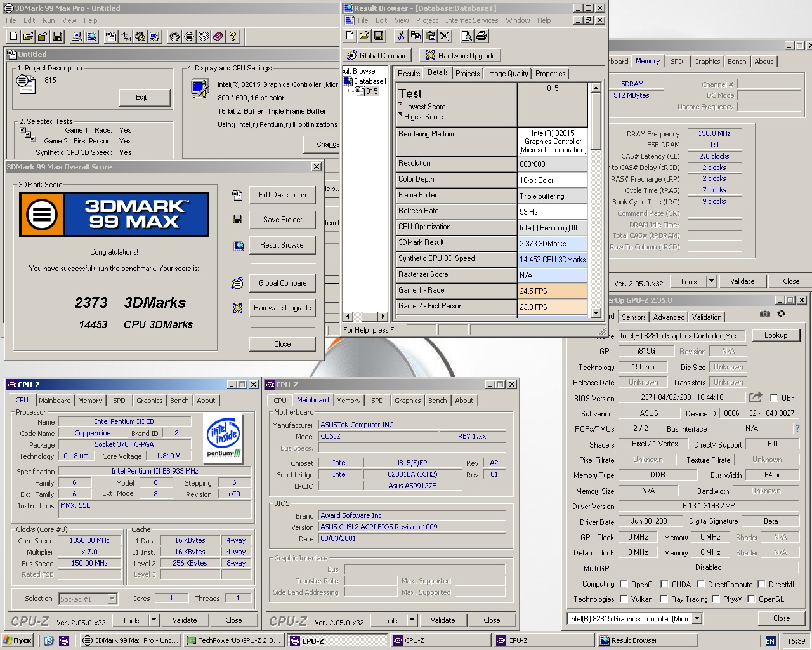Screen dimensions: 812x650
Task: Click the Save Project button
Action: [x=283, y=220]
